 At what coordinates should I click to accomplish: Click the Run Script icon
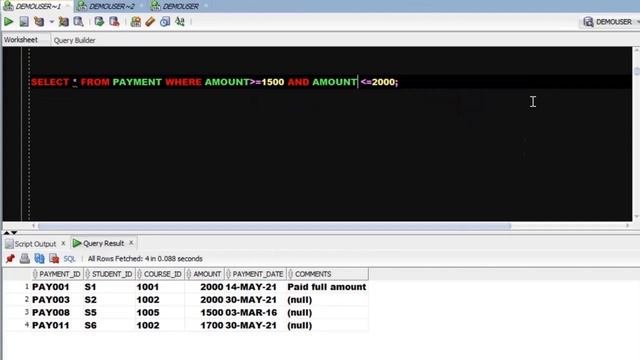(x=24, y=22)
